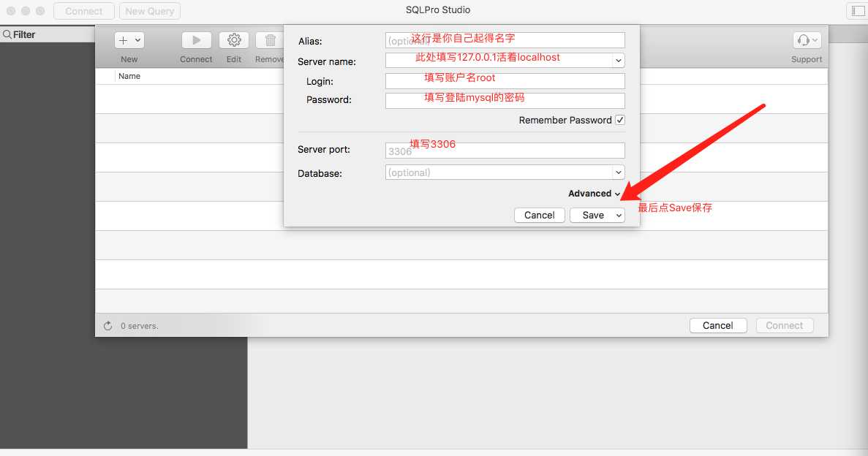The height and width of the screenshot is (456, 868).
Task: Expand the Server name dropdown arrow
Action: 619,61
